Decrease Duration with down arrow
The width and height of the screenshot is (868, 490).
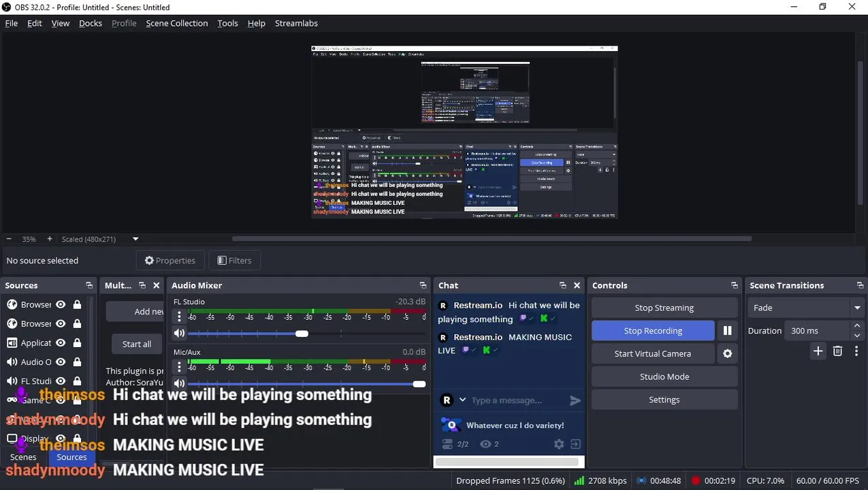857,336
